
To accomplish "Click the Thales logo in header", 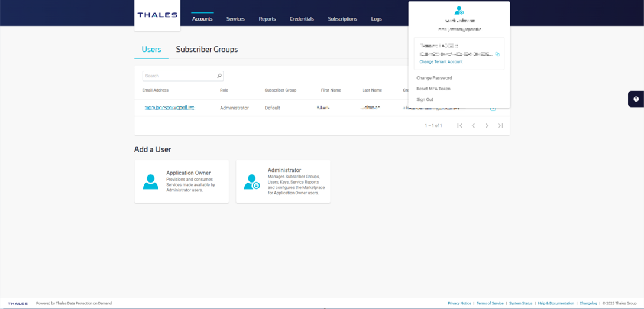I will click(x=157, y=15).
